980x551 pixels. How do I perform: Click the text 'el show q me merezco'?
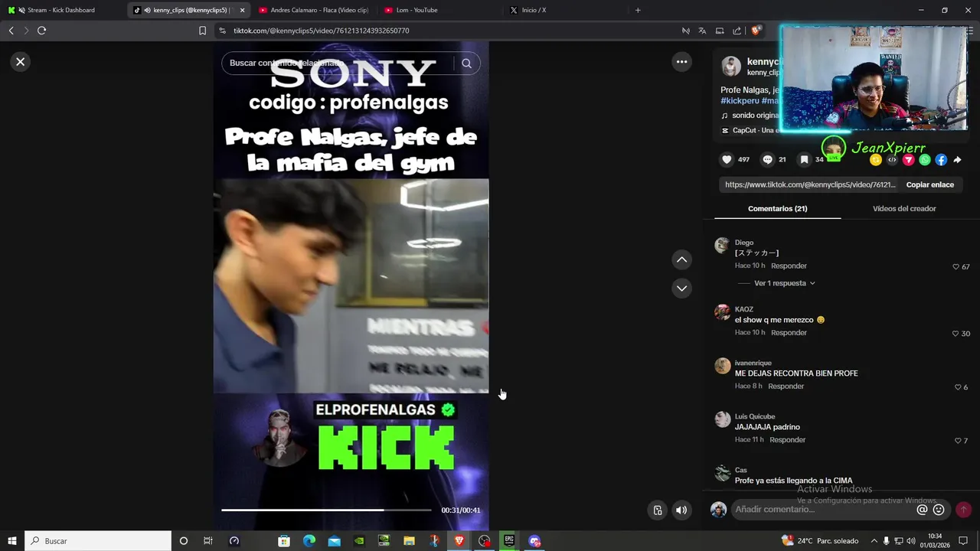(774, 320)
